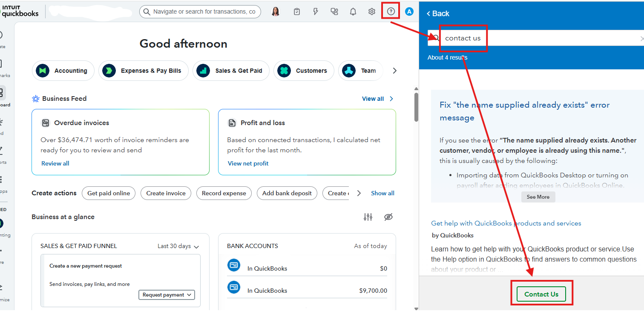This screenshot has height=311, width=644.
Task: Open the notifications bell
Action: [x=353, y=11]
